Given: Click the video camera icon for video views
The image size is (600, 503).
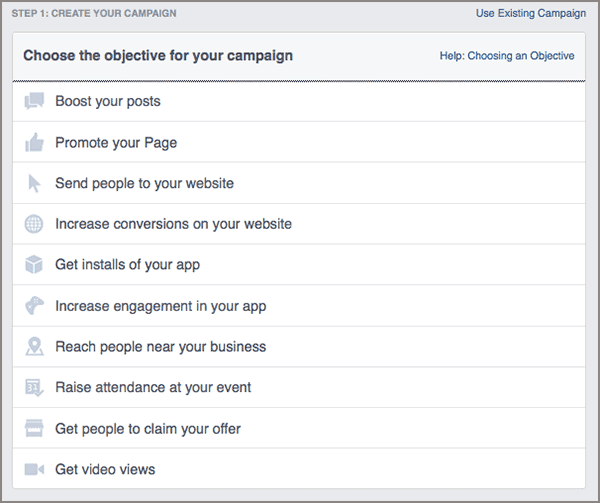Looking at the screenshot, I should 34,469.
